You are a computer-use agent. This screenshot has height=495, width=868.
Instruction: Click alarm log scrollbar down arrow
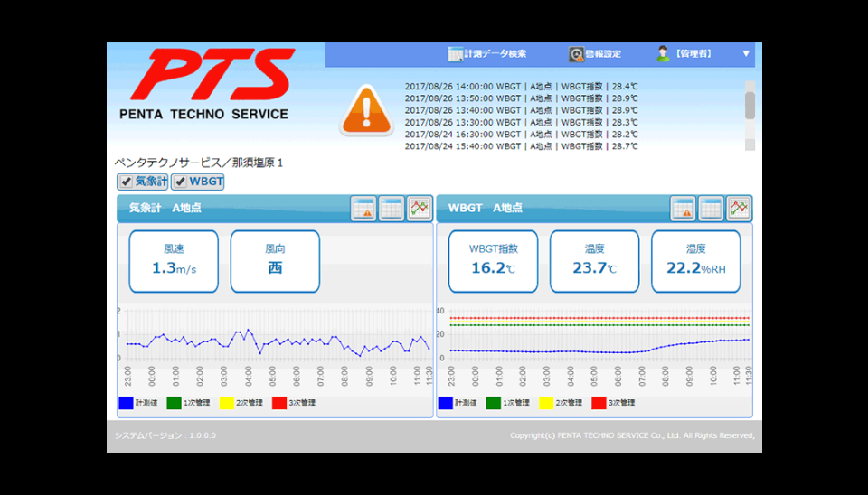tap(750, 145)
